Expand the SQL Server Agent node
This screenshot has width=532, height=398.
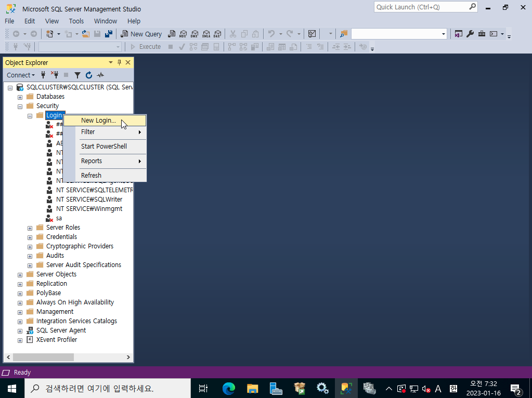[x=20, y=331]
